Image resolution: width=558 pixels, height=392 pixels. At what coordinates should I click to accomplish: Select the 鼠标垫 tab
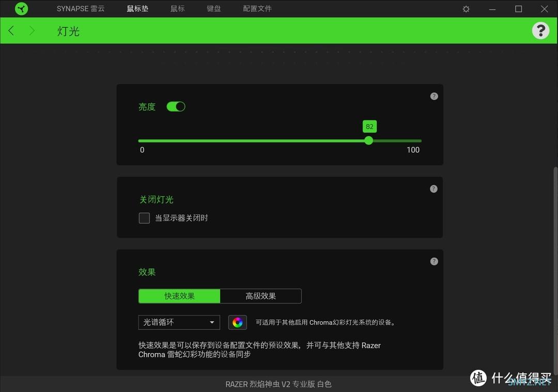tap(137, 9)
